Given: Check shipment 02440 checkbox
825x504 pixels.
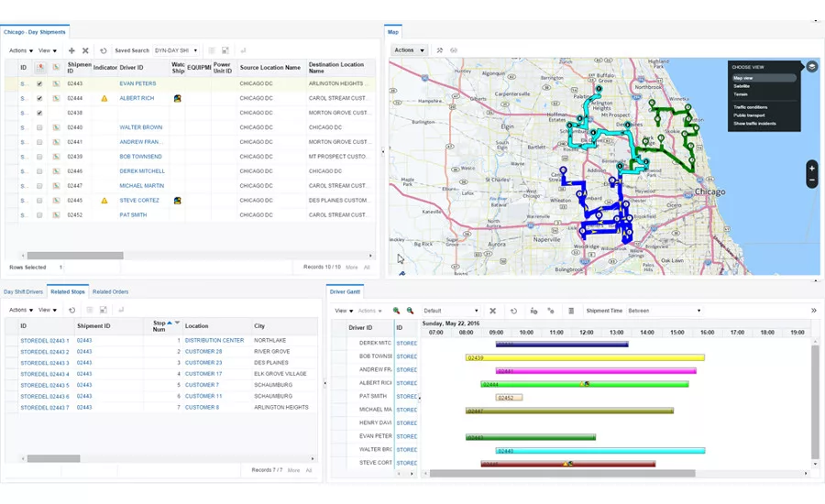Looking at the screenshot, I should 39,127.
